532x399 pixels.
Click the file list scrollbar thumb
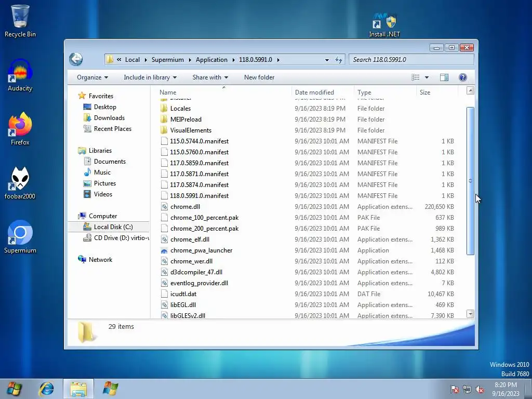[x=470, y=180]
